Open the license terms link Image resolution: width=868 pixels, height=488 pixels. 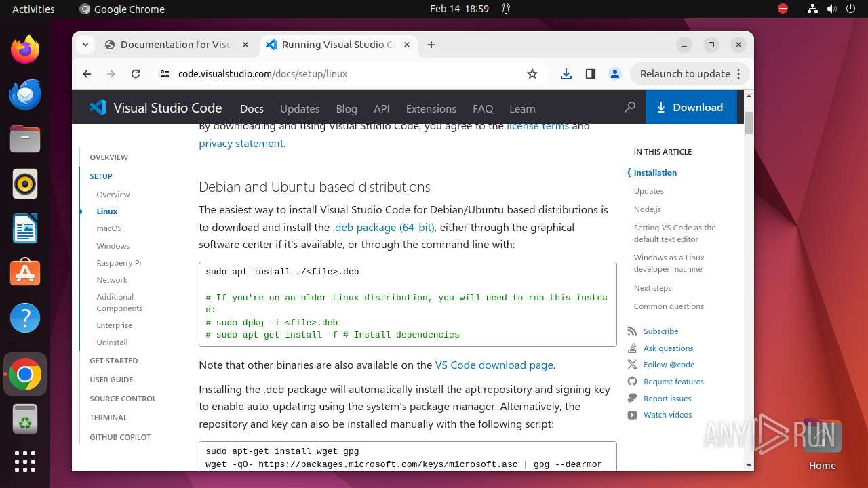tap(538, 126)
